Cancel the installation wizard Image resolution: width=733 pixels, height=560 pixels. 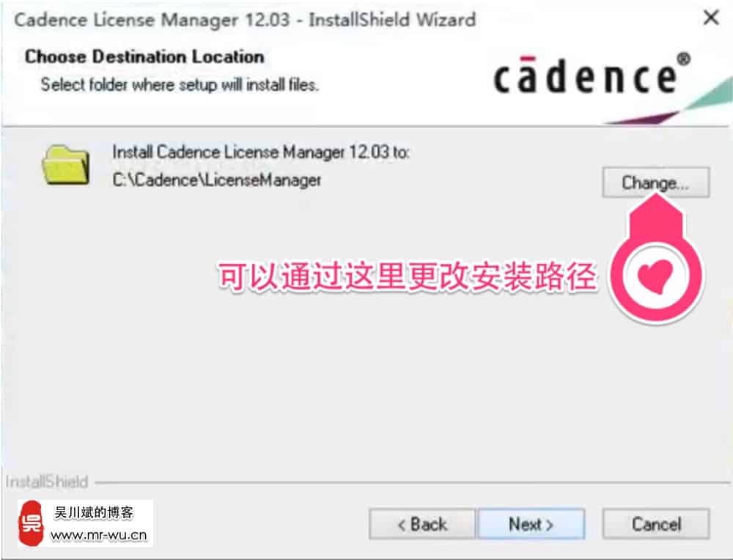(656, 524)
